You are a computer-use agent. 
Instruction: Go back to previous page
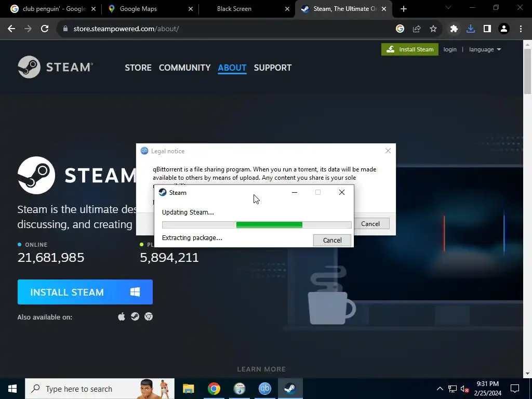pos(11,29)
